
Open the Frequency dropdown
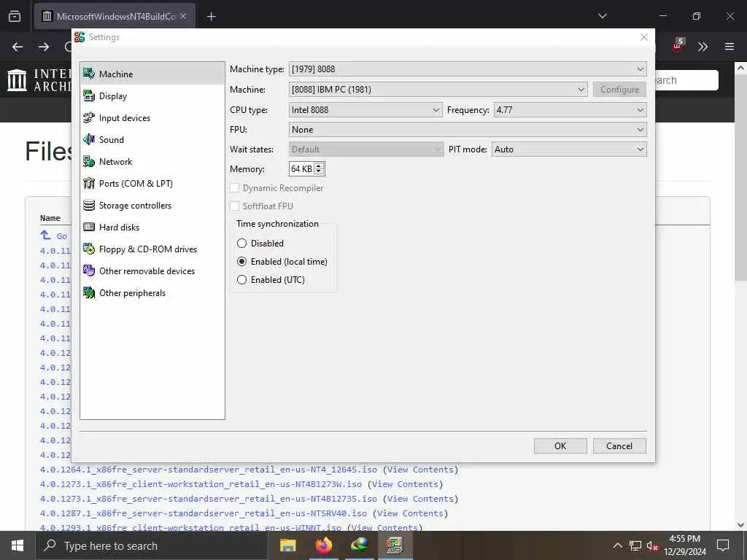pyautogui.click(x=570, y=110)
